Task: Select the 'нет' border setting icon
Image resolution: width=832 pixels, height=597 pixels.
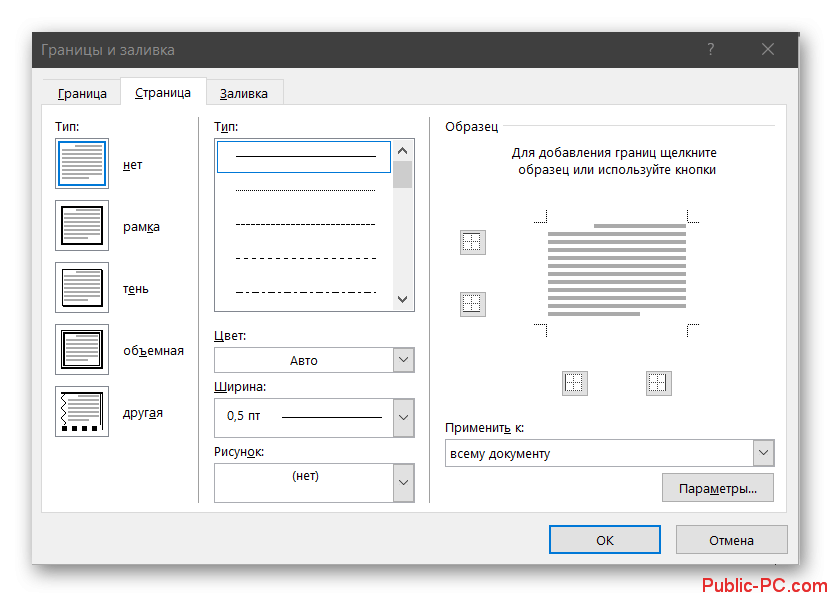Action: [x=82, y=163]
